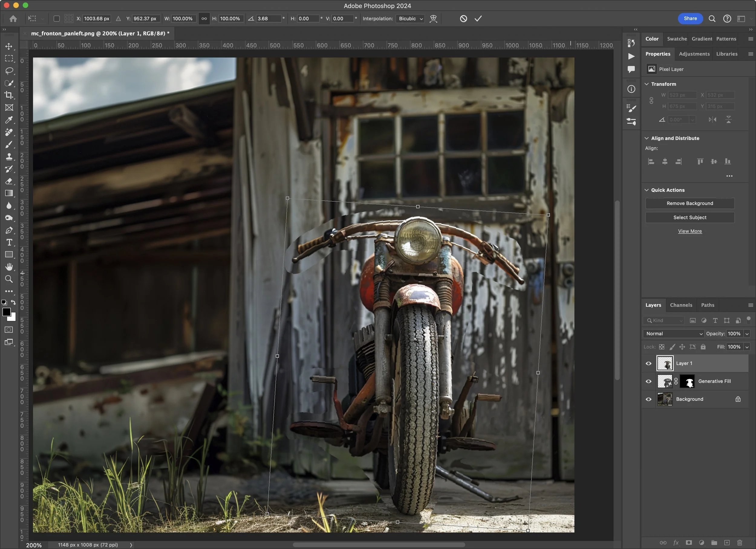Switch to the Patterns tab

click(726, 39)
